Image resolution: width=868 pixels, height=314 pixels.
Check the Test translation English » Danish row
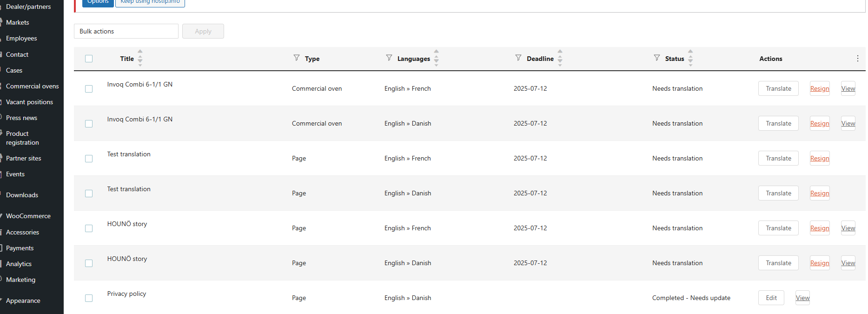(89, 194)
